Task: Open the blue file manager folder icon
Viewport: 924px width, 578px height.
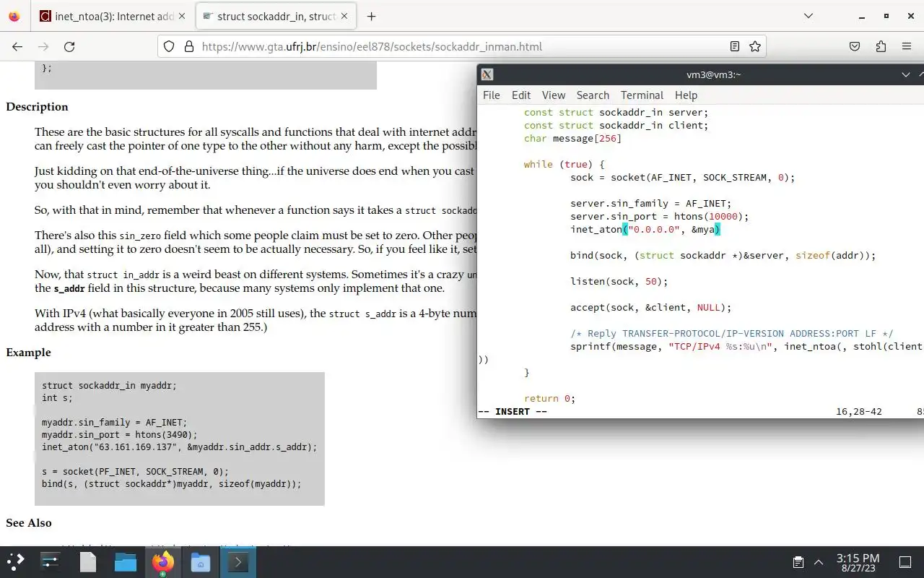Action: [126, 562]
